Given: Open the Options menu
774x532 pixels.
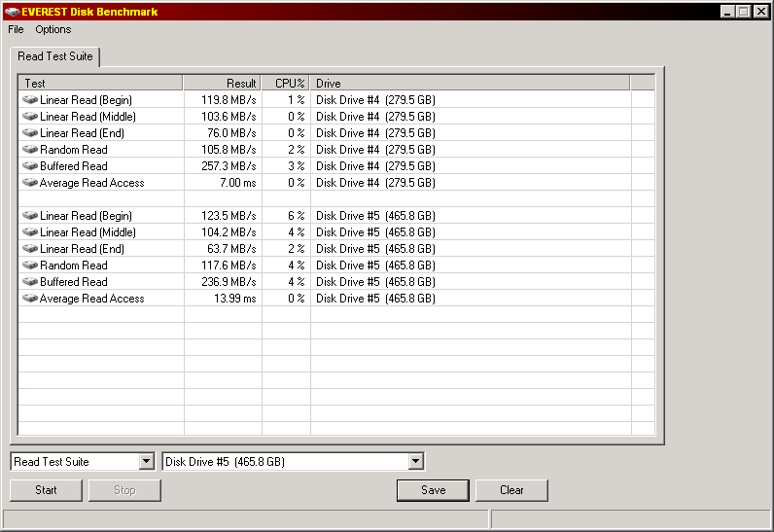Looking at the screenshot, I should click(53, 29).
